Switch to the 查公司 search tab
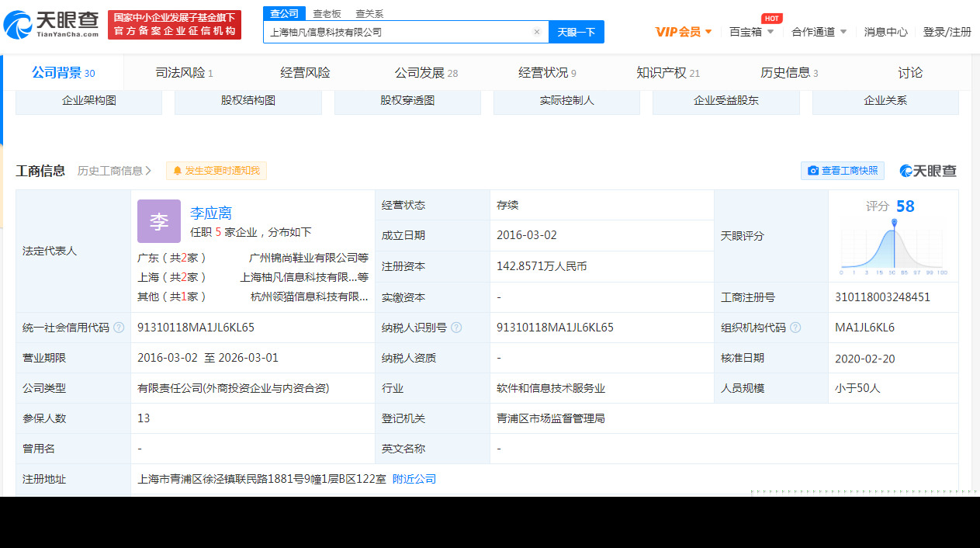This screenshot has height=548, width=980. pyautogui.click(x=284, y=13)
